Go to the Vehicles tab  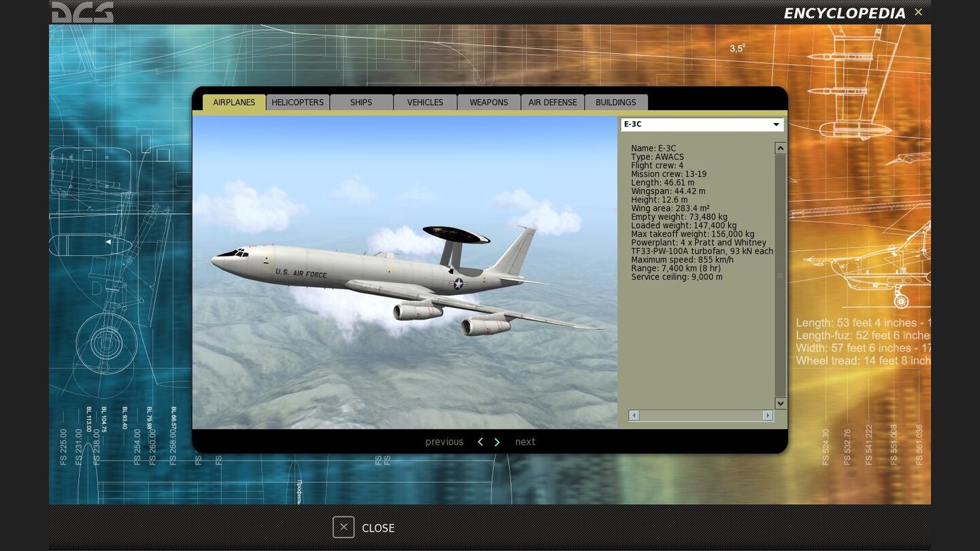click(425, 102)
